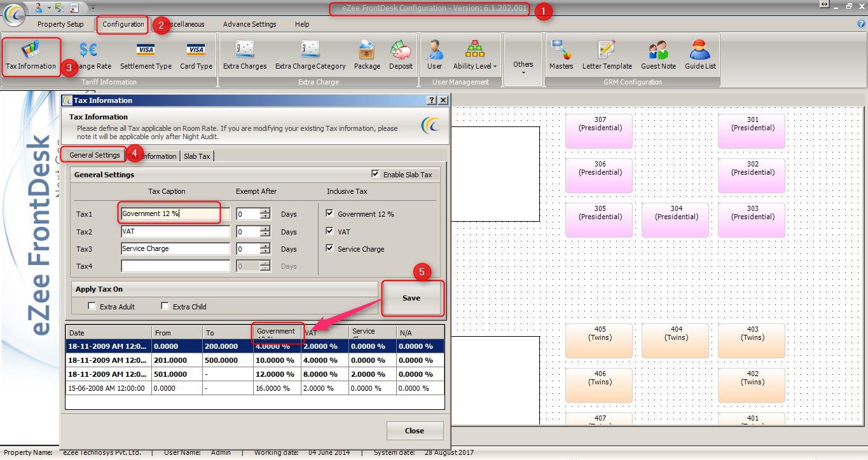Select room 304 (Presidential)

676,220
